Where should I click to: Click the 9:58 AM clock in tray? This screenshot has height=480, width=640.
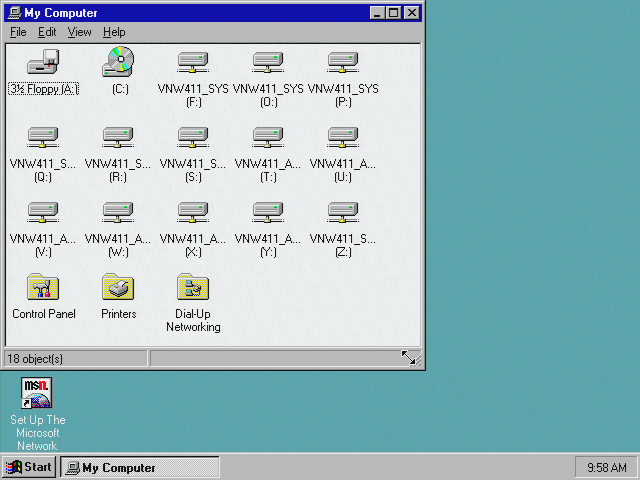coord(607,467)
